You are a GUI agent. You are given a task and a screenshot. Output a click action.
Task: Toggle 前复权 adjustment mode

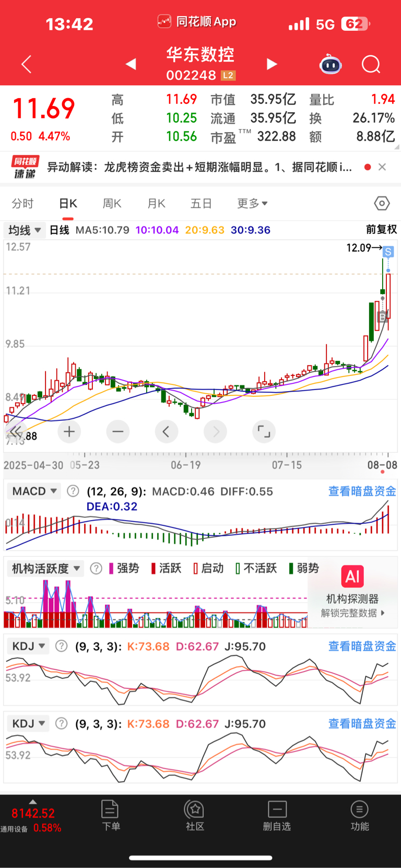(381, 229)
